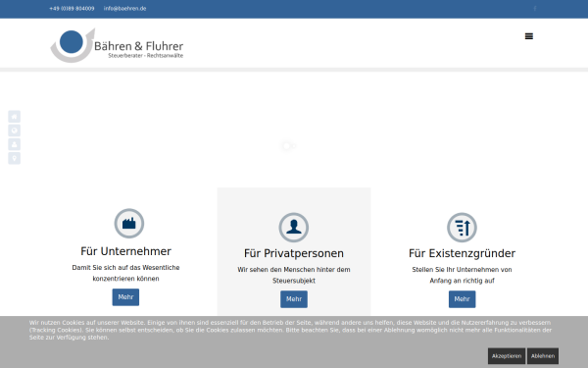Click the map pin icon in side panel
Viewport: 588px width, 368px height.
(x=15, y=158)
